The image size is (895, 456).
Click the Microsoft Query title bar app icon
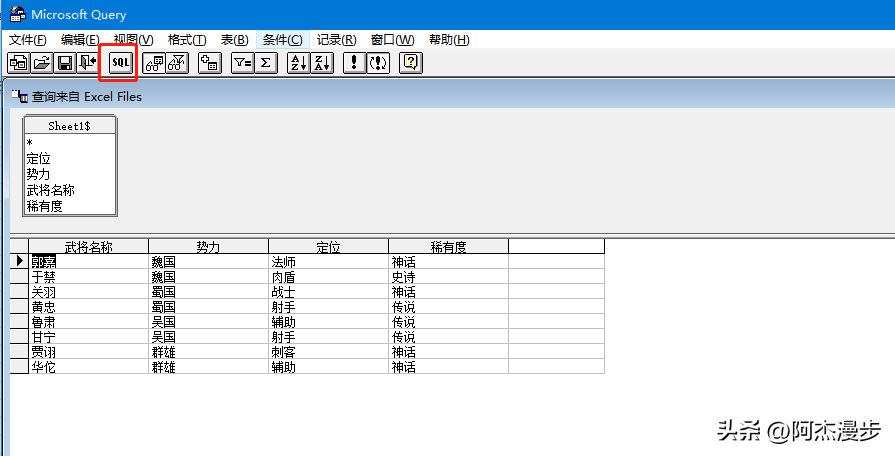18,14
